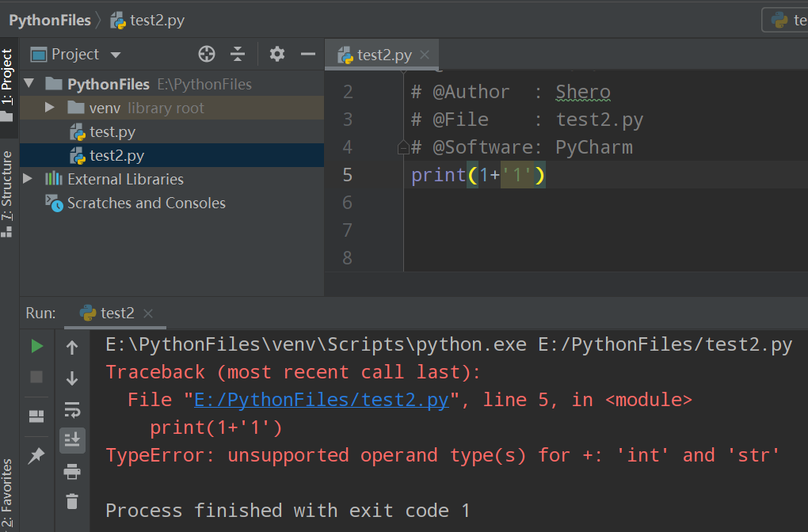Select test2.py in the project tree
This screenshot has width=808, height=532.
tap(172, 155)
